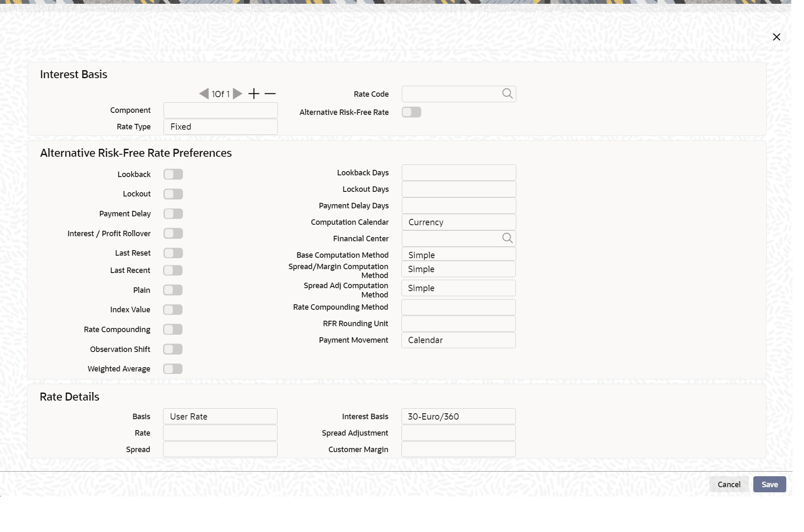Click the 'Rate Details' section heading
804x532 pixels.
(x=70, y=397)
